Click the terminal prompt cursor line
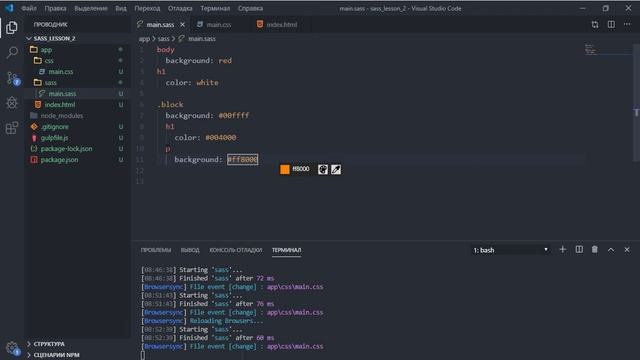This screenshot has width=640, height=360. [x=143, y=355]
